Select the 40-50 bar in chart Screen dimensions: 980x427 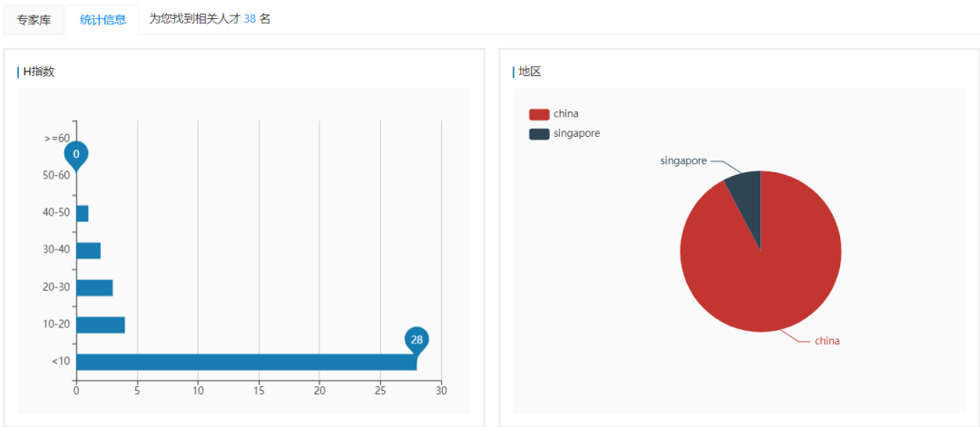coord(83,214)
